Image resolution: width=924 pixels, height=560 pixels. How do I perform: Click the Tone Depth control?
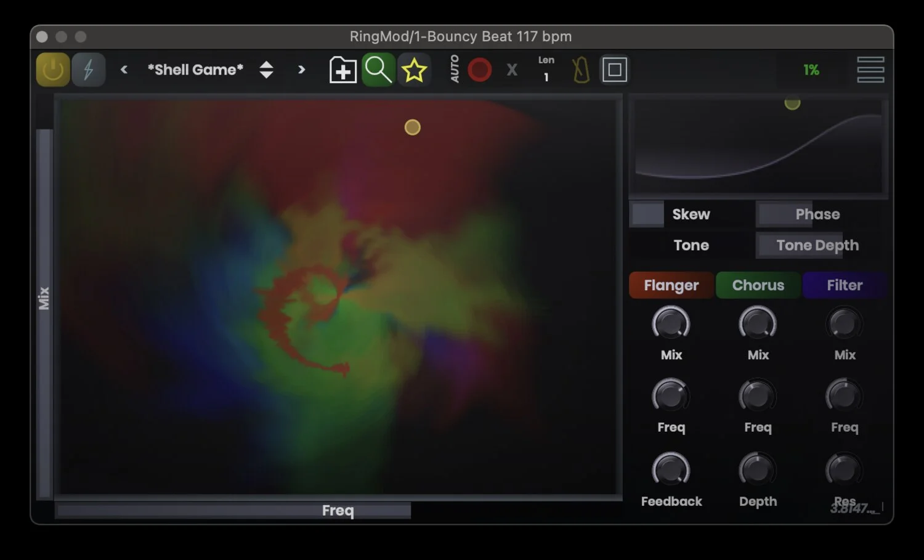(817, 245)
